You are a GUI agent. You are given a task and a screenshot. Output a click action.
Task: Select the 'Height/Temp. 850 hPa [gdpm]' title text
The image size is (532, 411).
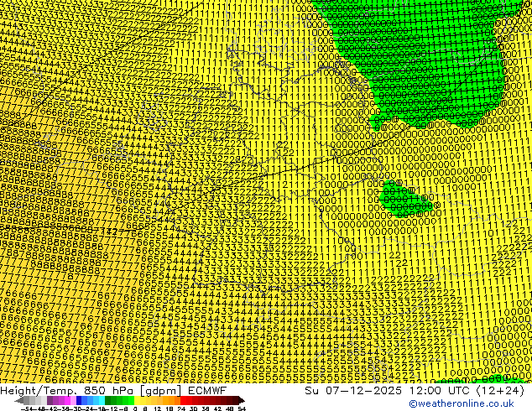pyautogui.click(x=91, y=391)
